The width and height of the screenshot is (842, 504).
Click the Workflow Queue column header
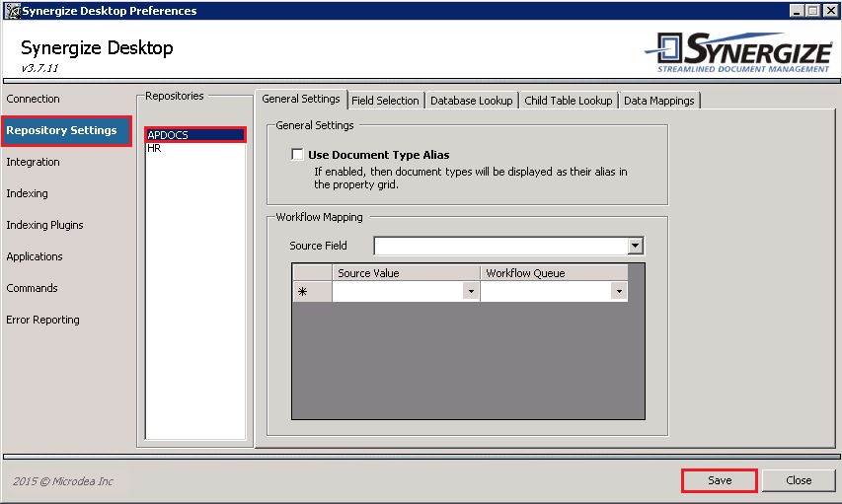(554, 273)
